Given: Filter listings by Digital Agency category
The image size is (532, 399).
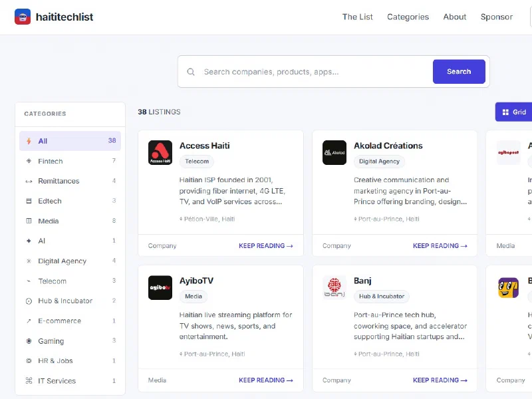Looking at the screenshot, I should (x=70, y=261).
